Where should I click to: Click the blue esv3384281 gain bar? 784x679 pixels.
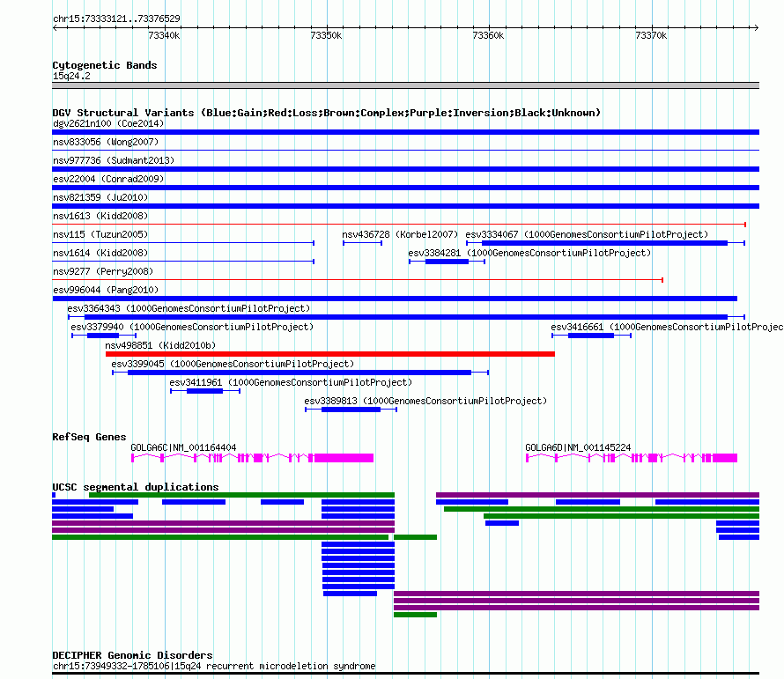[447, 262]
